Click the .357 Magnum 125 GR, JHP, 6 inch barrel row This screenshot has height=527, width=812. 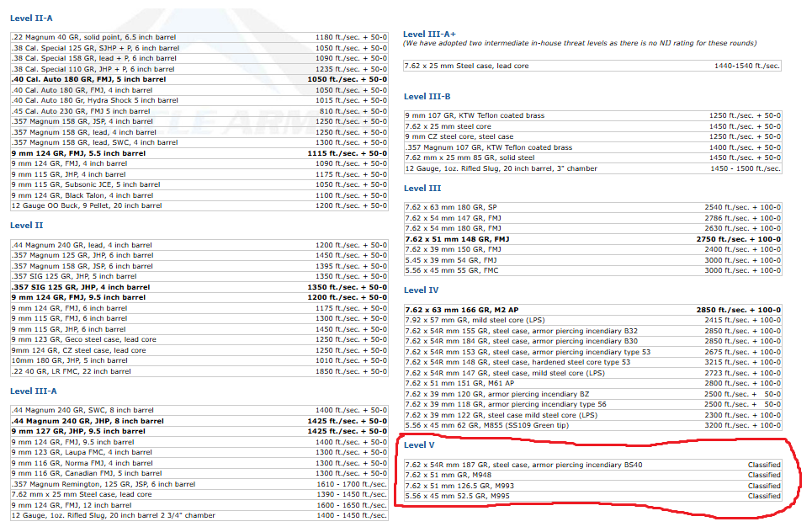[199, 255]
